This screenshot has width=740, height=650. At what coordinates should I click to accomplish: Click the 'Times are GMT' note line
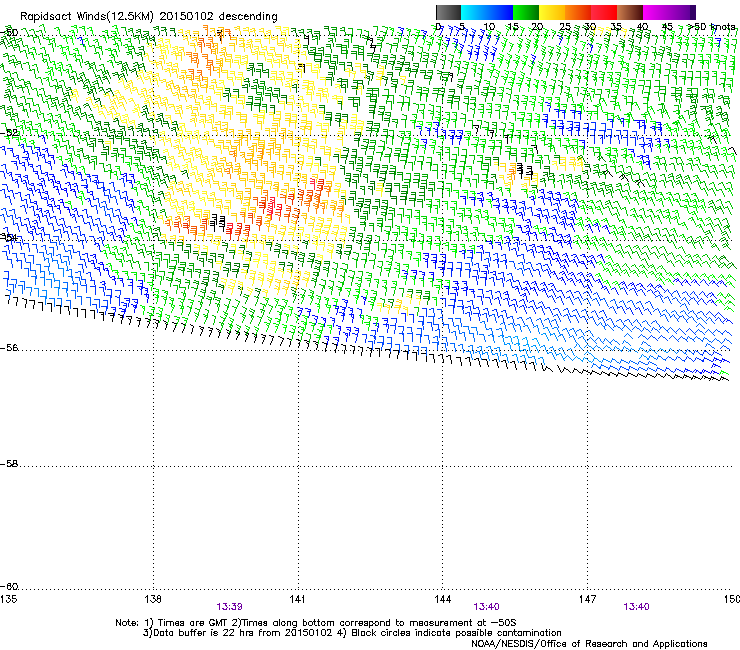316,623
